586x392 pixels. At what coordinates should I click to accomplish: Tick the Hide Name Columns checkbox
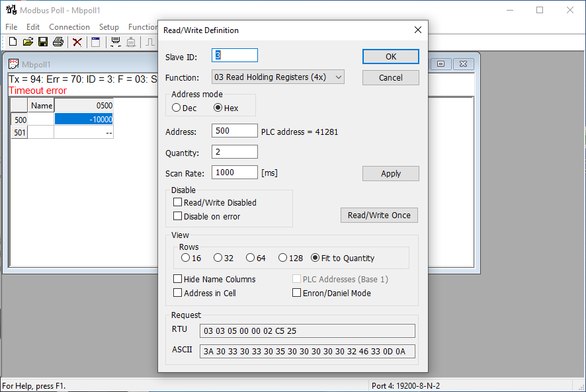177,279
